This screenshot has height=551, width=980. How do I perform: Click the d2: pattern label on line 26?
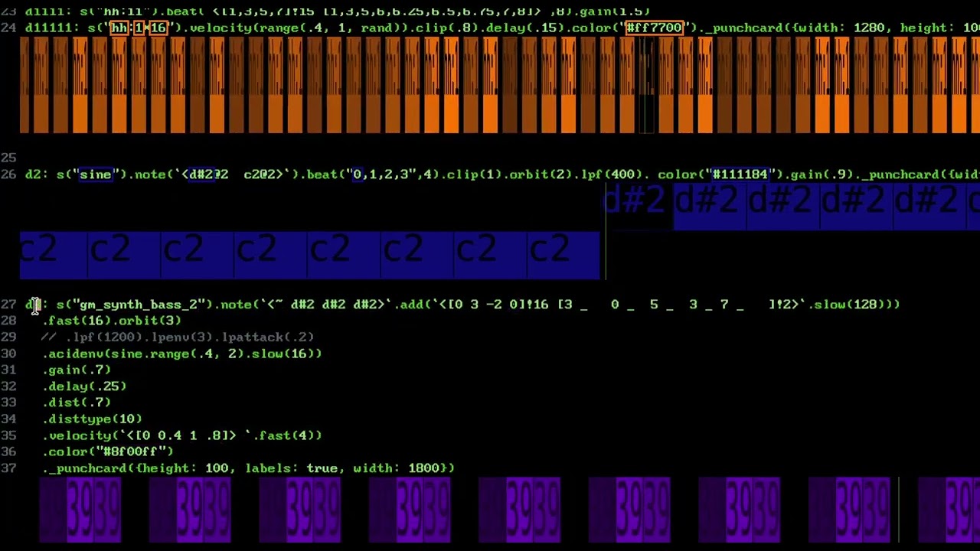[37, 174]
